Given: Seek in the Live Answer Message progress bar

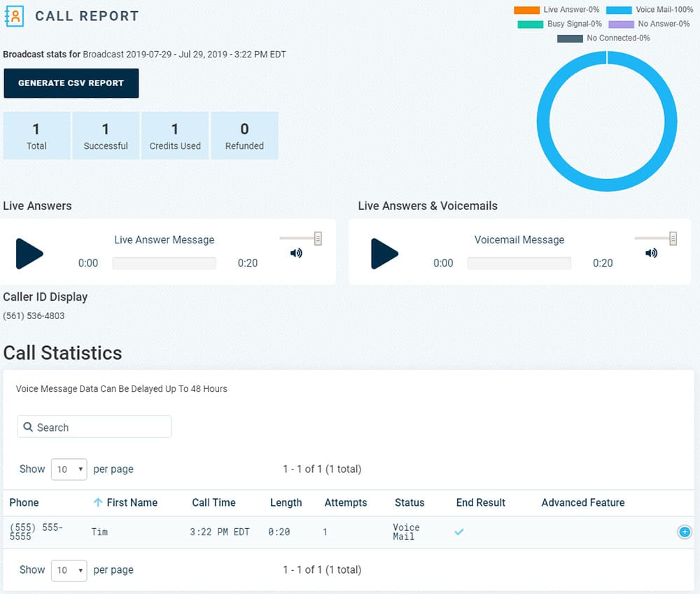Looking at the screenshot, I should tap(164, 263).
